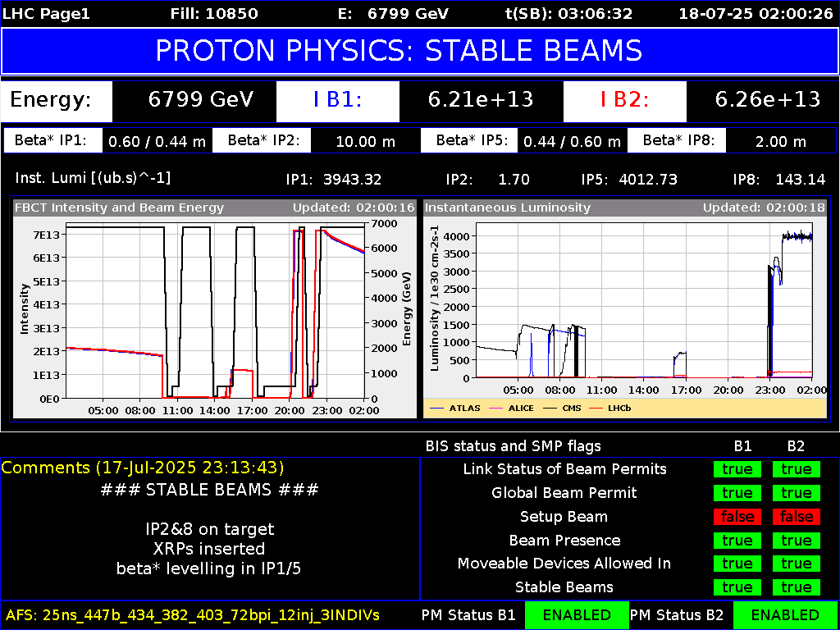Click B1 true for Link Status
840x630 pixels.
click(x=737, y=469)
